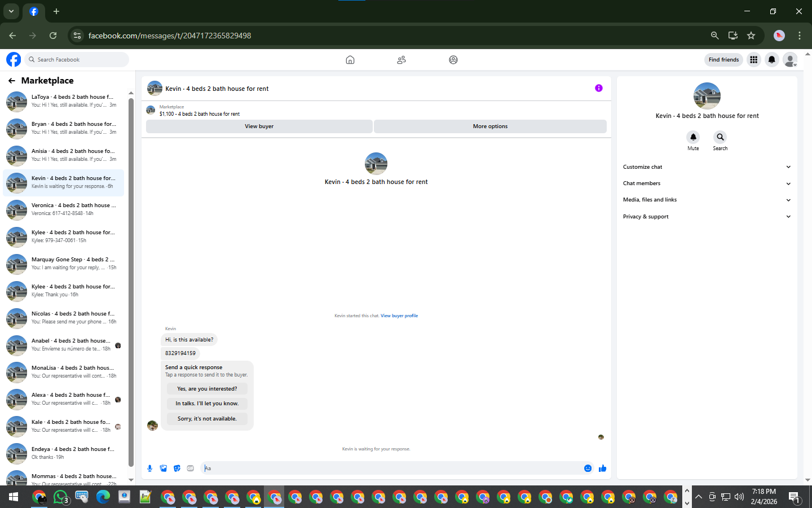The image size is (812, 508).
Task: Click the Chrome address bar URL
Action: pyautogui.click(x=170, y=36)
